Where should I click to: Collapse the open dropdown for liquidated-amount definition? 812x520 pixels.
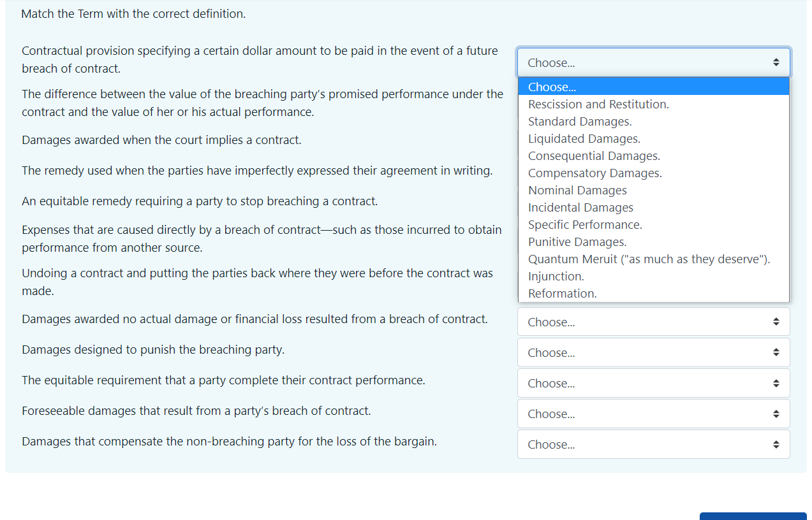[x=653, y=62]
